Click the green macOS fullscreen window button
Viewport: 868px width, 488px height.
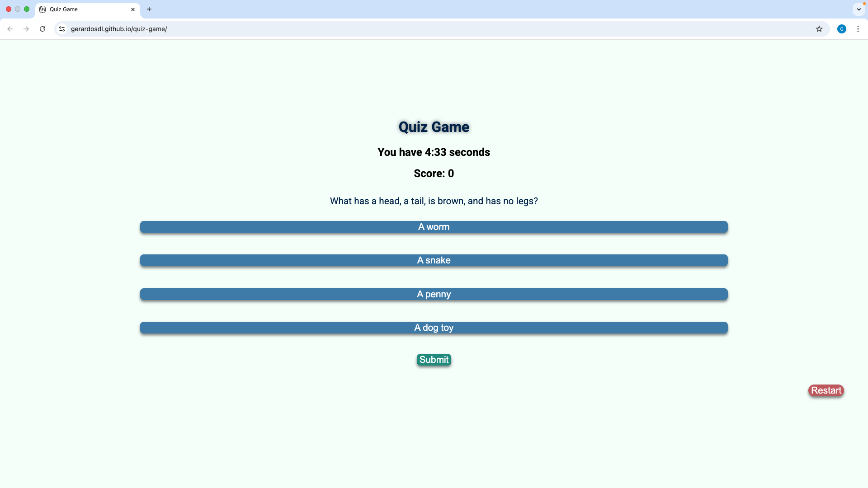pos(27,9)
